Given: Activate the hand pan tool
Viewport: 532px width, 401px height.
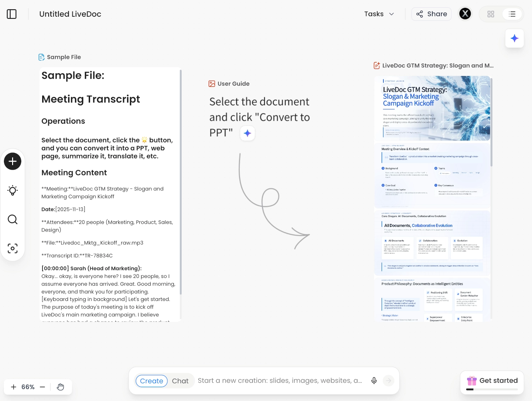Looking at the screenshot, I should [x=61, y=387].
